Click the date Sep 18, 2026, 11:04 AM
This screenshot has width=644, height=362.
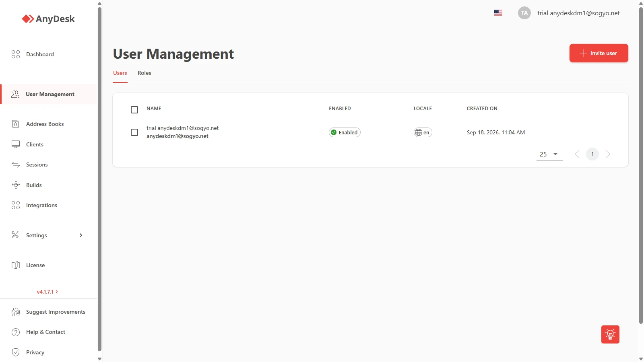[496, 132]
